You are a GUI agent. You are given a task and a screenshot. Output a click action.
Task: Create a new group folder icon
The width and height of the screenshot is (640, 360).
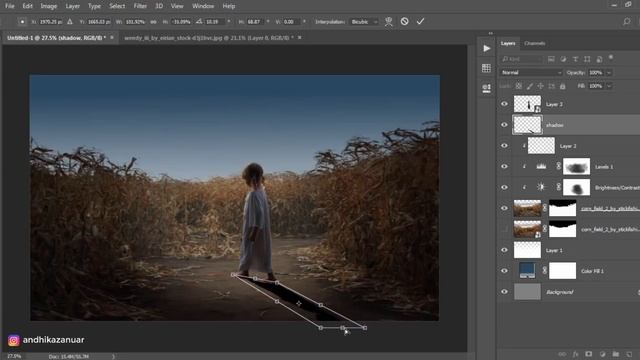616,354
